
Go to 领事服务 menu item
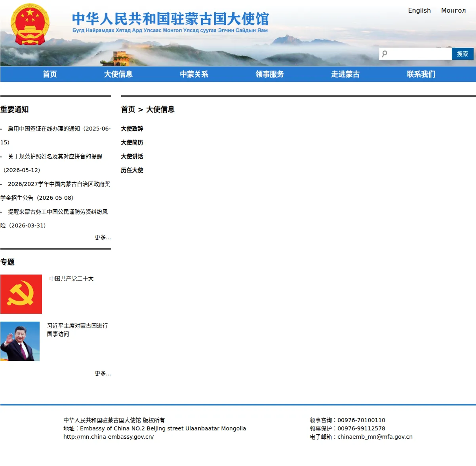pos(270,74)
